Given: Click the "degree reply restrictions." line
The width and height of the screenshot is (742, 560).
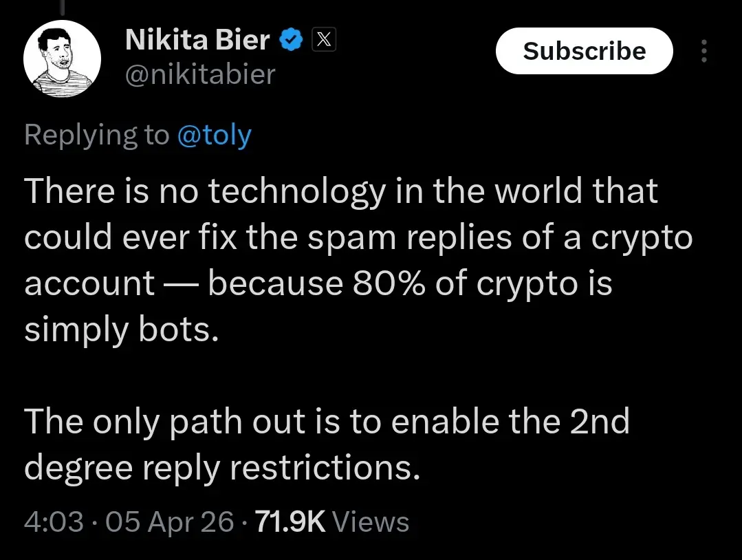Looking at the screenshot, I should (221, 469).
